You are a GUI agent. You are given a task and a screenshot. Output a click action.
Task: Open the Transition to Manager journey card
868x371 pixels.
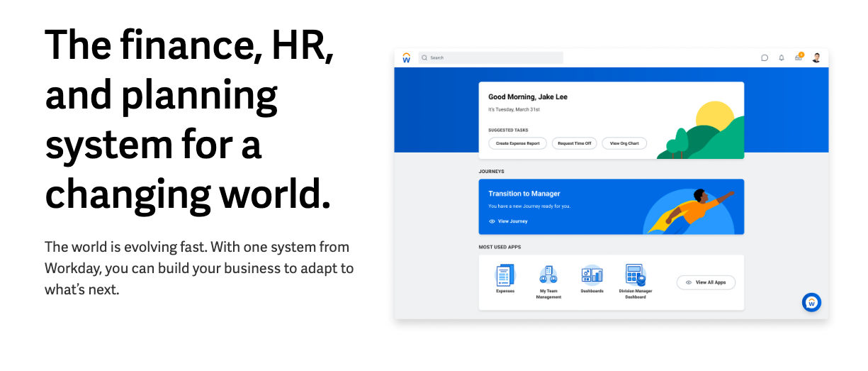click(611, 206)
